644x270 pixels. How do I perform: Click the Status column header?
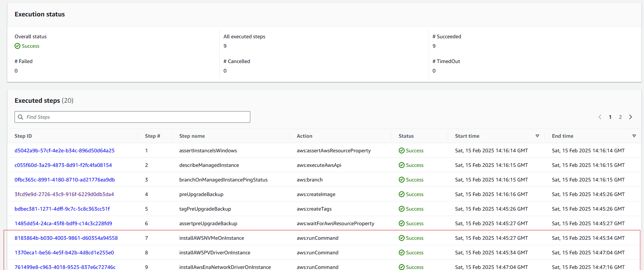(x=406, y=136)
